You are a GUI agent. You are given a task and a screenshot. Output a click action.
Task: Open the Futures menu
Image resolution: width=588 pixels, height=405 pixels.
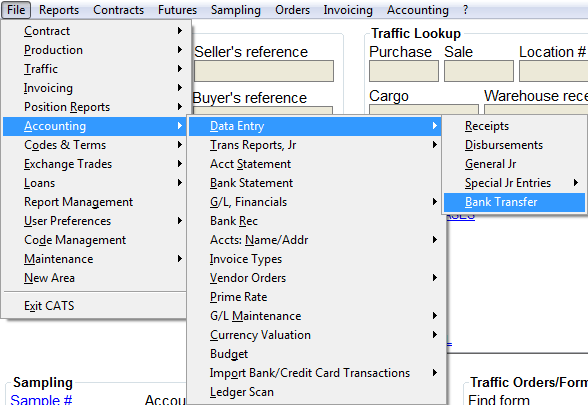tap(177, 10)
